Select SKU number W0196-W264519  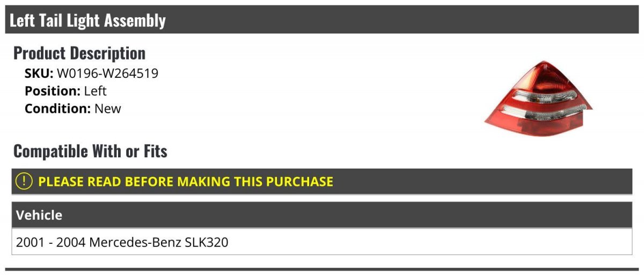pos(107,74)
